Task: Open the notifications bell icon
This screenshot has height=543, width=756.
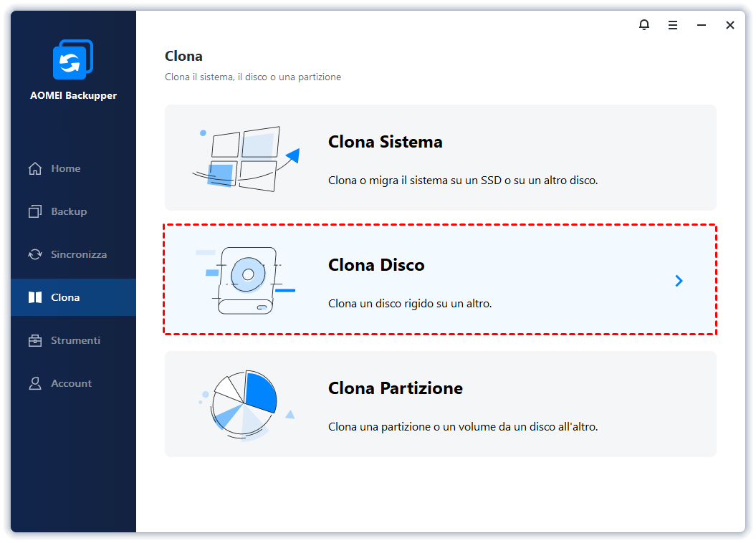Action: pos(643,24)
